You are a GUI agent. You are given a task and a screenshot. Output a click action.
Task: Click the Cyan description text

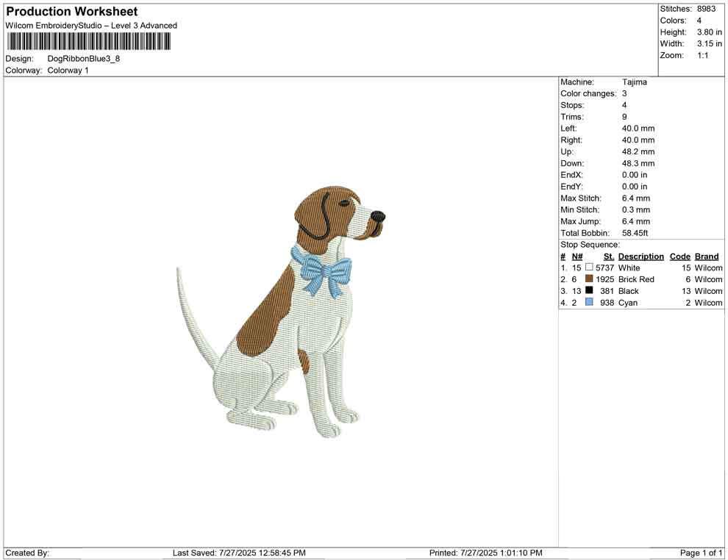(628, 303)
